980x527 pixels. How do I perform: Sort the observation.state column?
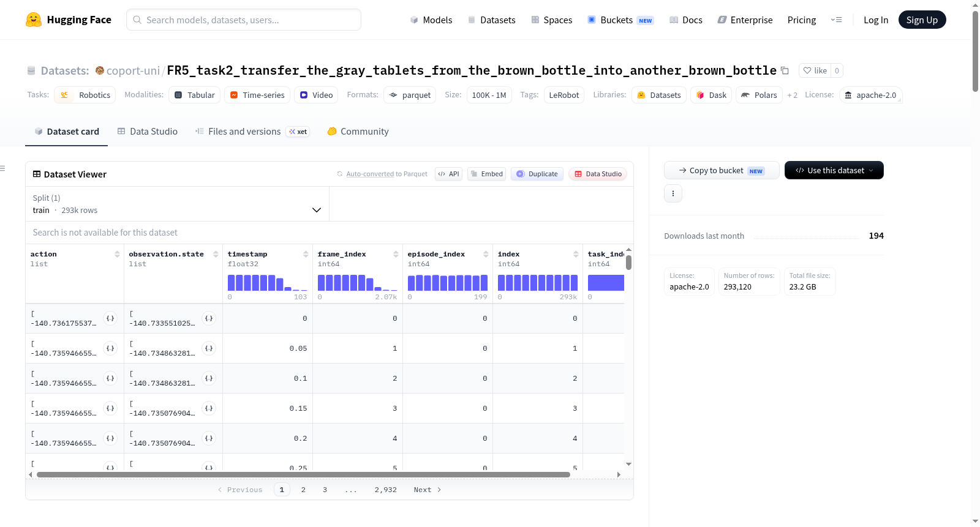click(x=216, y=254)
